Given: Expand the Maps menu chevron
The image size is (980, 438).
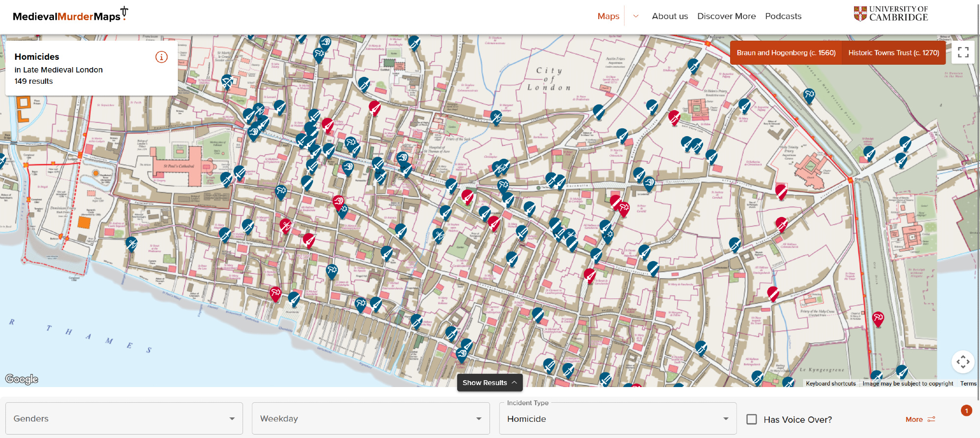Looking at the screenshot, I should pyautogui.click(x=636, y=16).
